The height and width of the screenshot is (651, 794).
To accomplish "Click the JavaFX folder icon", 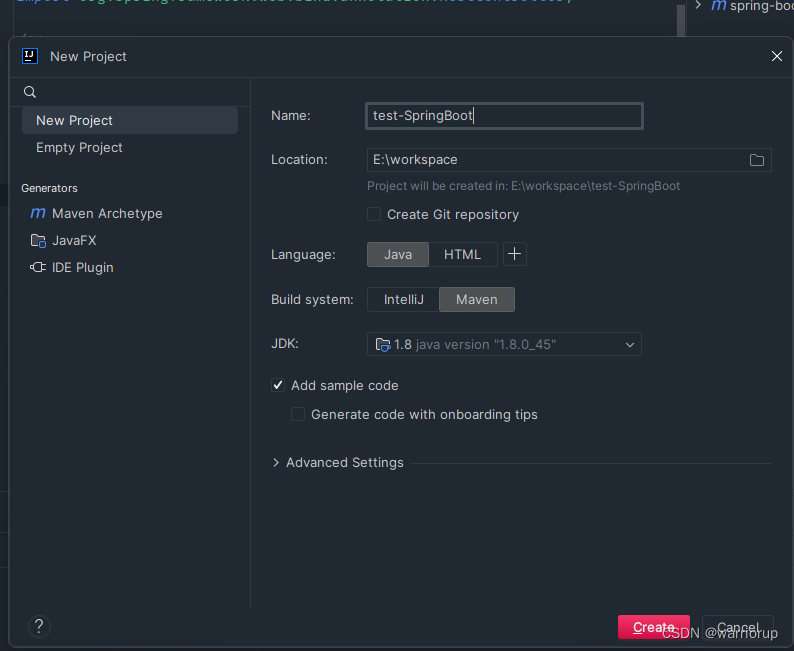I will click(38, 240).
